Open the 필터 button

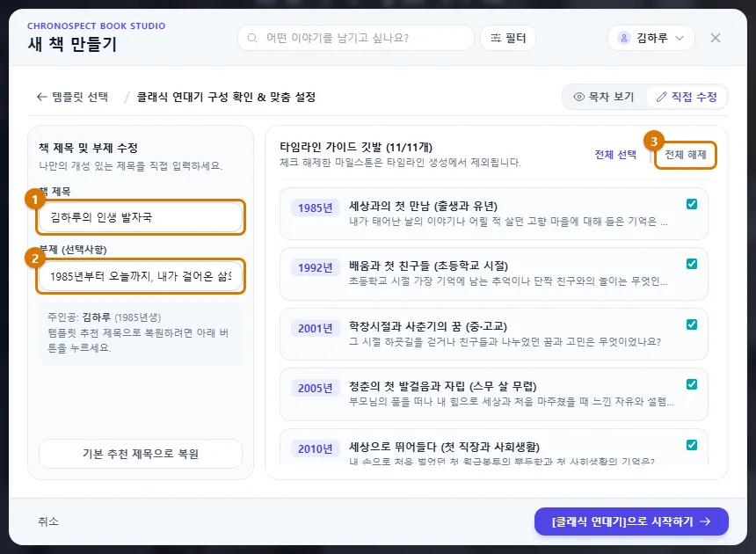click(508, 38)
